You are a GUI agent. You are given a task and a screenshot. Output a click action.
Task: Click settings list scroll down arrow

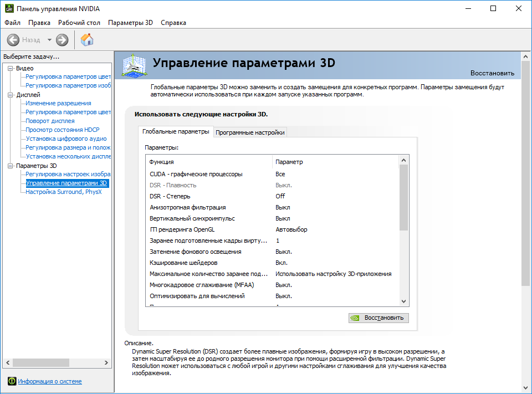[403, 301]
